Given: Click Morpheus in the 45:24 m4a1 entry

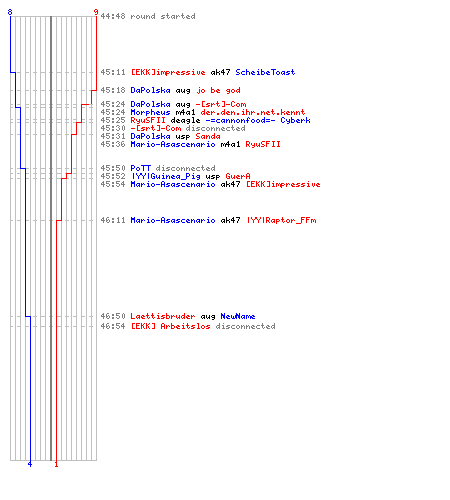Looking at the screenshot, I should click(x=150, y=112).
